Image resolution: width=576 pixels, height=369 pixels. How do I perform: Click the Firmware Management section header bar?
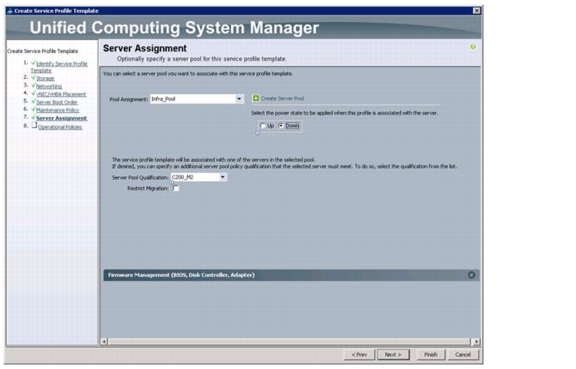291,275
